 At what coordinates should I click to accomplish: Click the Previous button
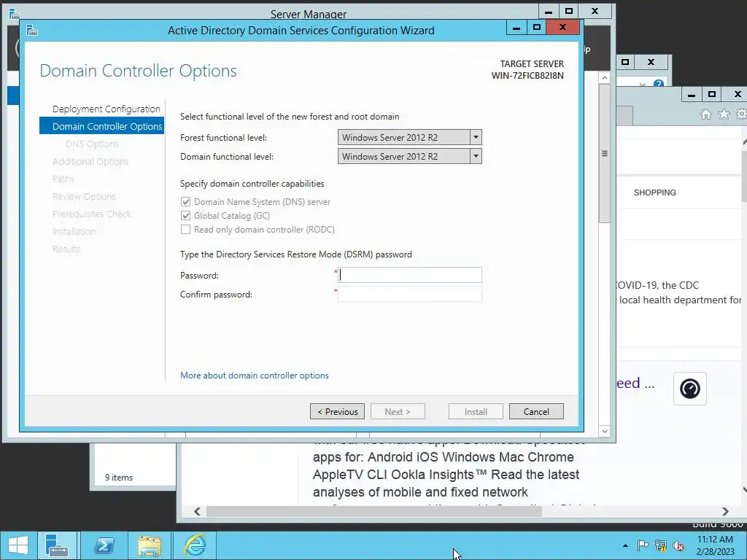click(x=337, y=411)
